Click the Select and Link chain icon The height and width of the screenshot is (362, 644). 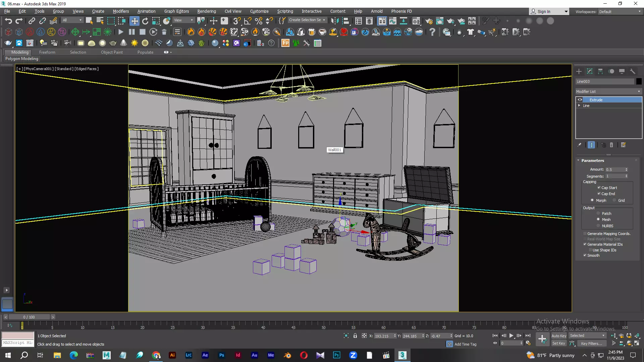pyautogui.click(x=32, y=21)
